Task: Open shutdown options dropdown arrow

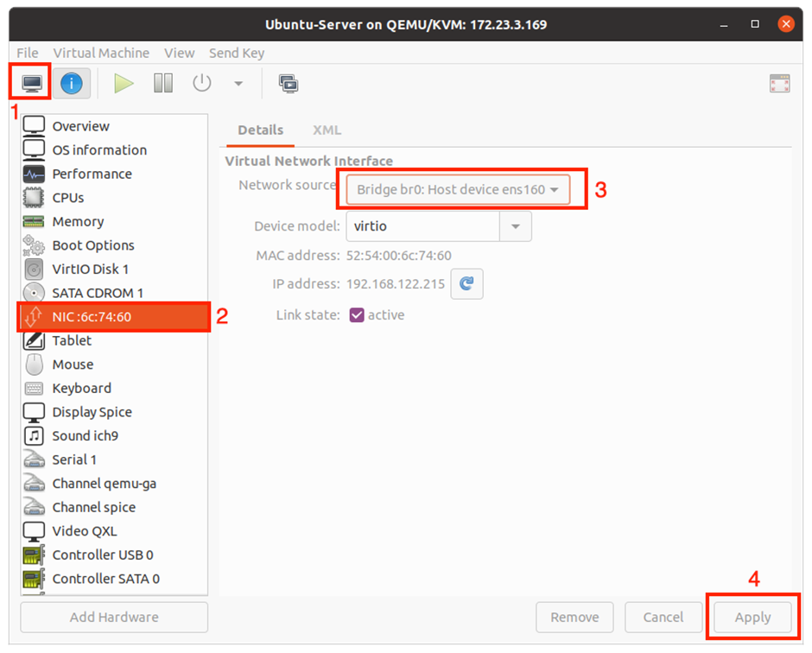Action: pos(238,84)
